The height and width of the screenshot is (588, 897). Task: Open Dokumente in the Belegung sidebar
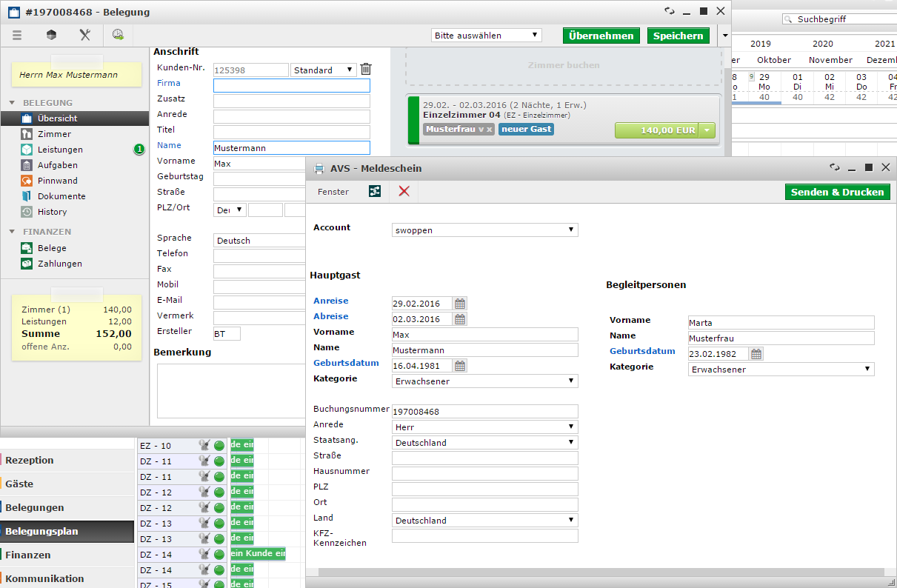(x=61, y=196)
